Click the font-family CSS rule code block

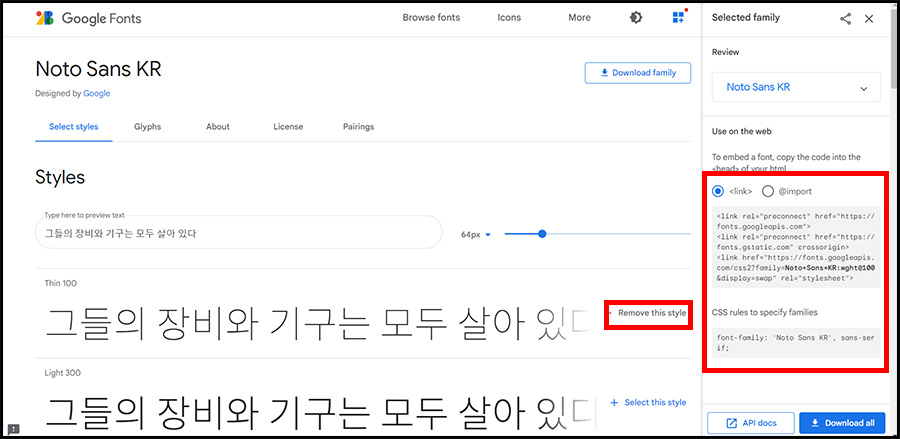tap(796, 343)
